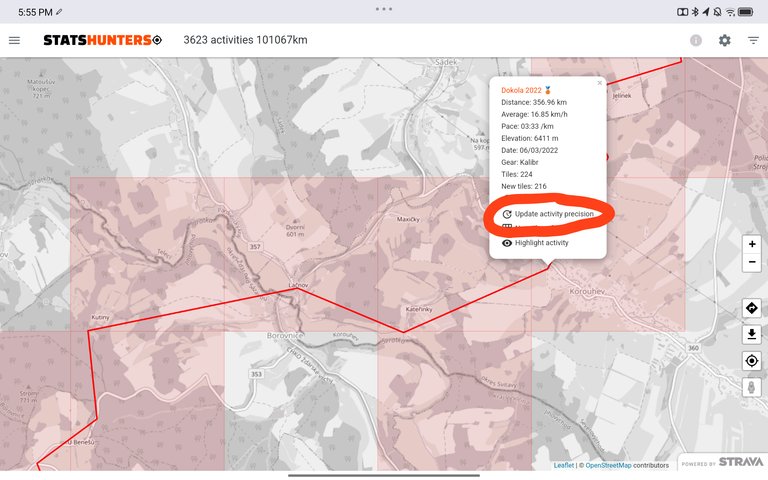768x480 pixels.
Task: Open the hamburger navigation menu
Action: coord(14,40)
